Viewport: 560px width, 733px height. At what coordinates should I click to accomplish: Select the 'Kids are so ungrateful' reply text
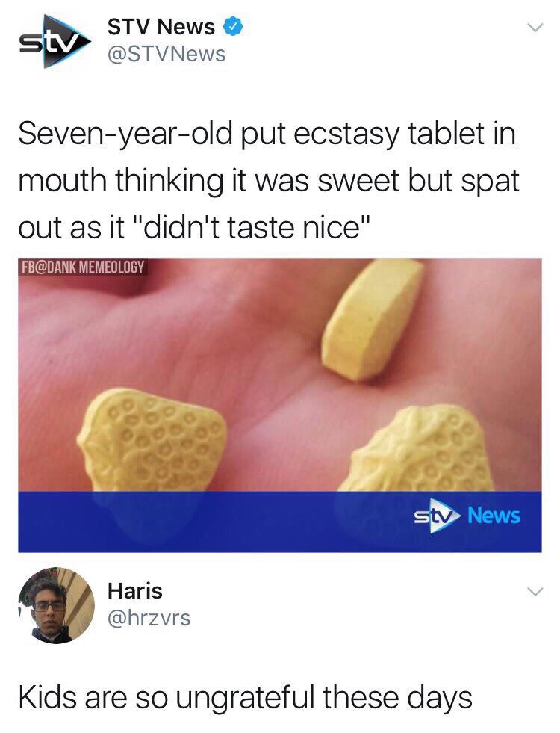(245, 697)
